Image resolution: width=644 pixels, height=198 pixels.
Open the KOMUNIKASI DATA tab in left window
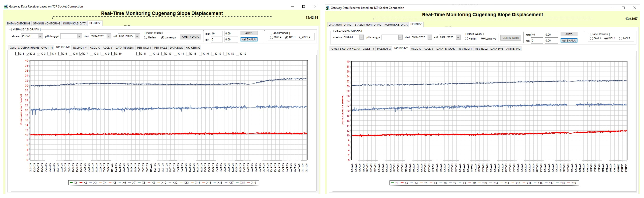click(x=75, y=23)
